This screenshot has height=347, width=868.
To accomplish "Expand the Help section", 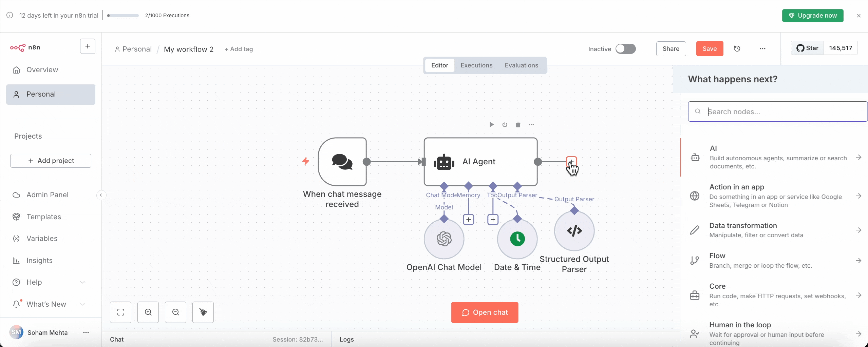I will click(x=82, y=282).
